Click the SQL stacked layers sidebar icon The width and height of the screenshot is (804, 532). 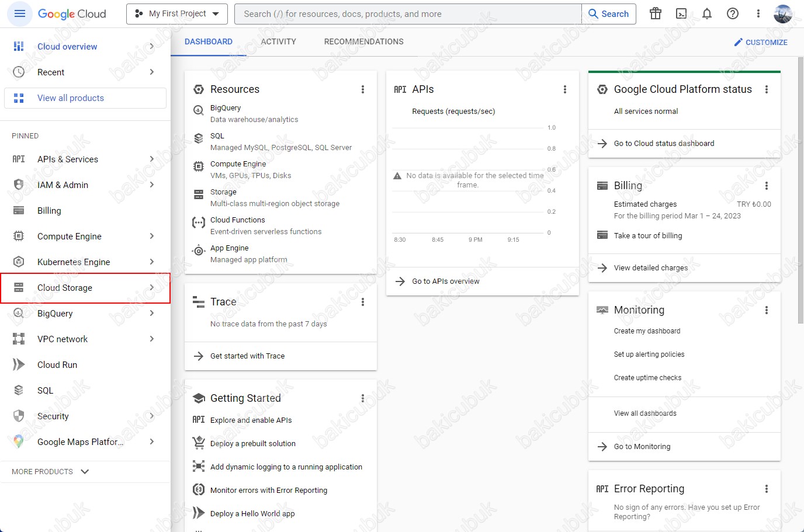(x=19, y=390)
